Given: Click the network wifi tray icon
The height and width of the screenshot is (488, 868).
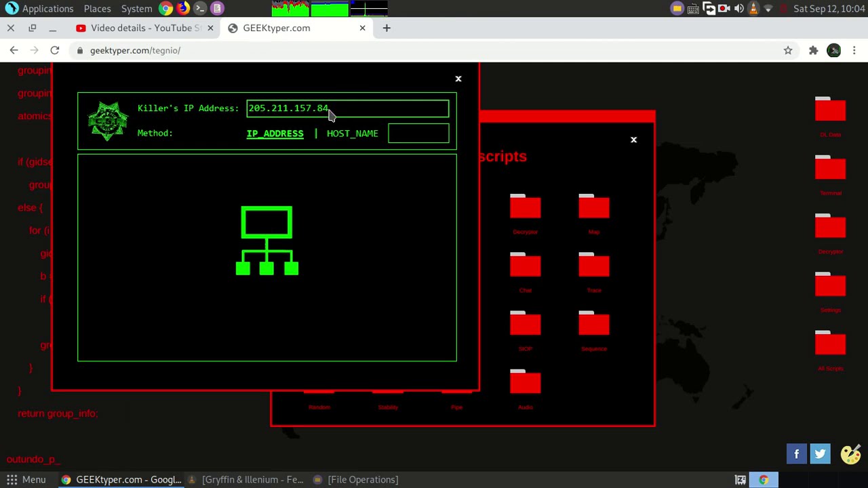Looking at the screenshot, I should coord(768,8).
